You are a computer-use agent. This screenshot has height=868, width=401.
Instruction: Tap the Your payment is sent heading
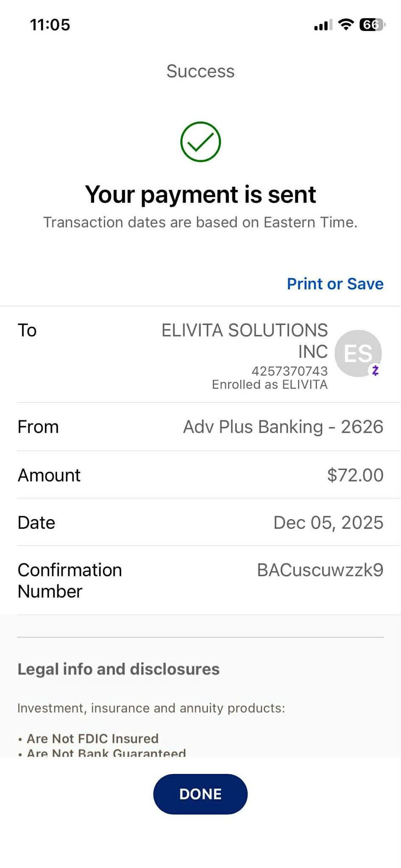click(x=200, y=195)
